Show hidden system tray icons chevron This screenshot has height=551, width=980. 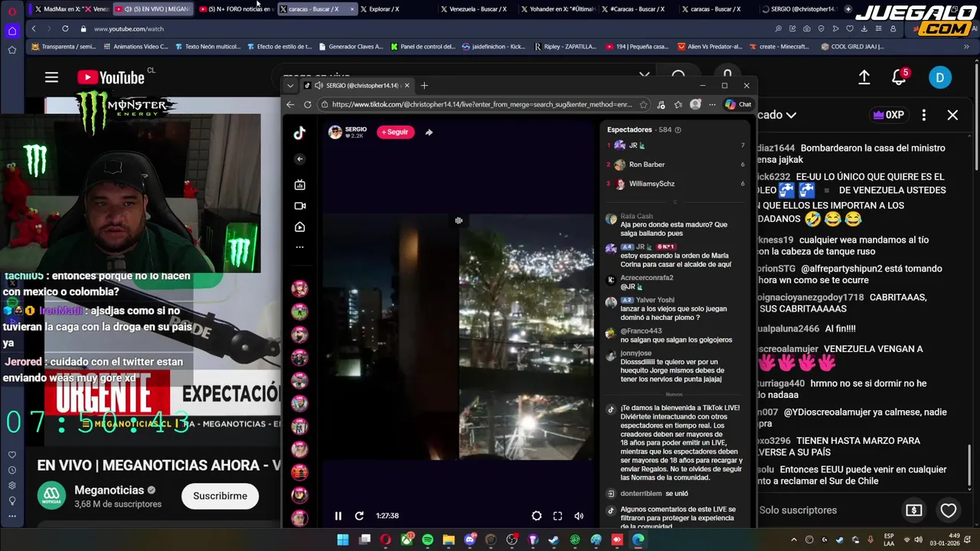793,540
